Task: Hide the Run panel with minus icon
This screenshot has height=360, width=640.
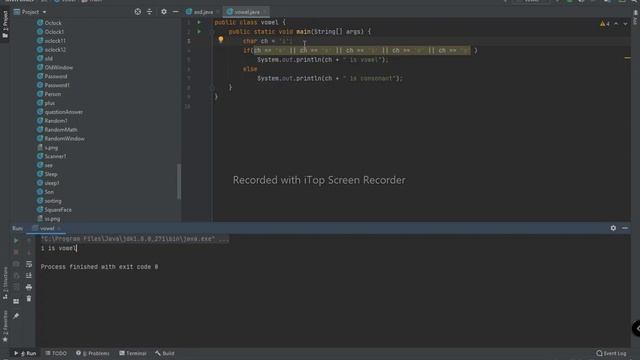Action: point(625,228)
